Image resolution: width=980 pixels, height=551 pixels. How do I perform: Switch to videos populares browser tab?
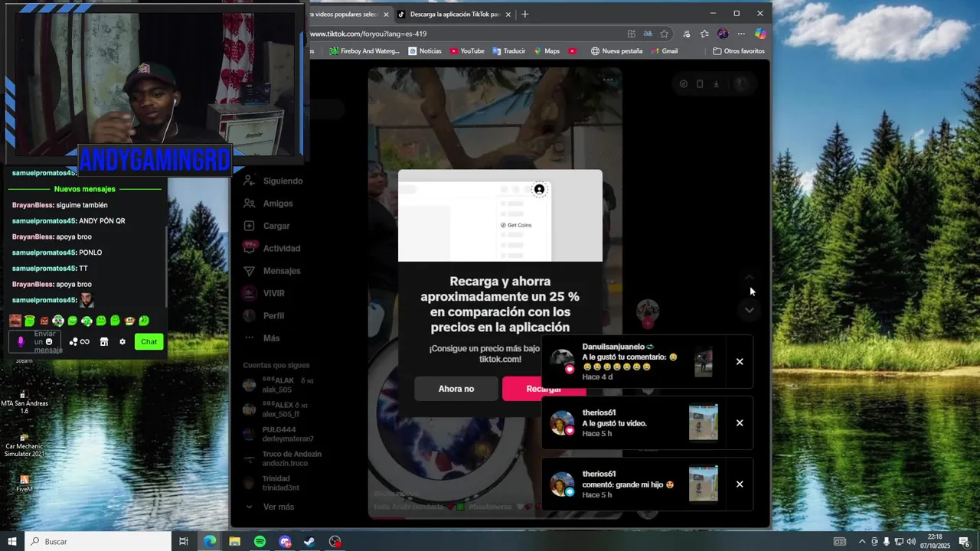[x=344, y=14]
